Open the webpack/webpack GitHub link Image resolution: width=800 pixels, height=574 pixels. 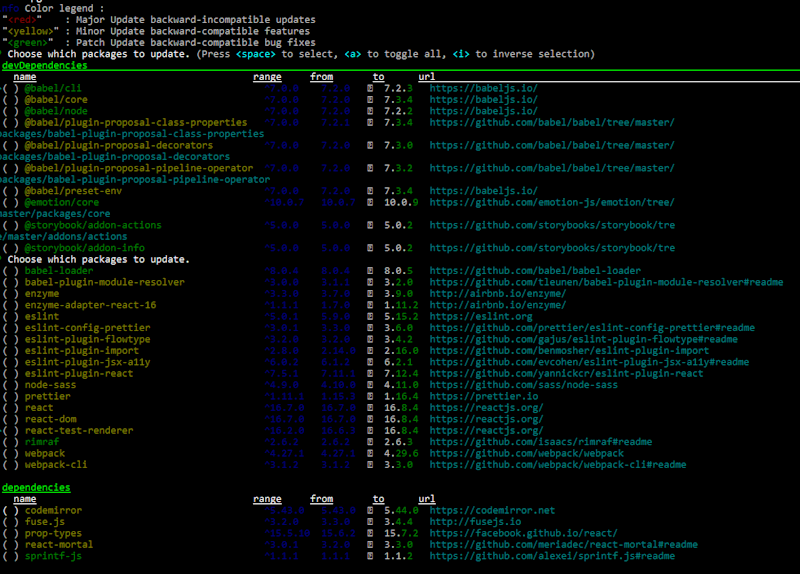pos(526,454)
